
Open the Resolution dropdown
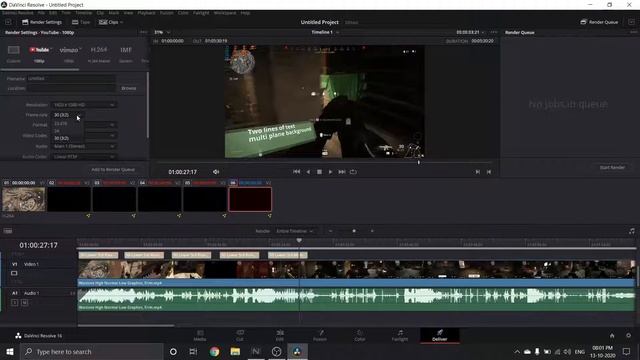click(83, 105)
